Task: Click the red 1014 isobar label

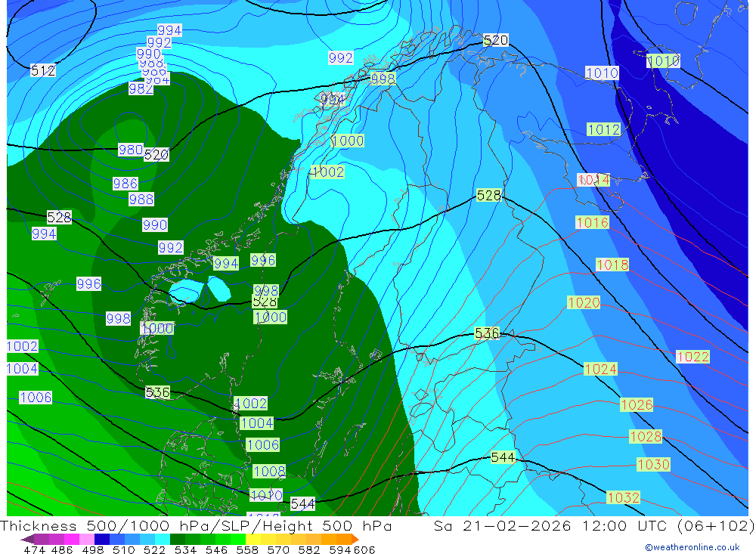Action: pos(594,180)
